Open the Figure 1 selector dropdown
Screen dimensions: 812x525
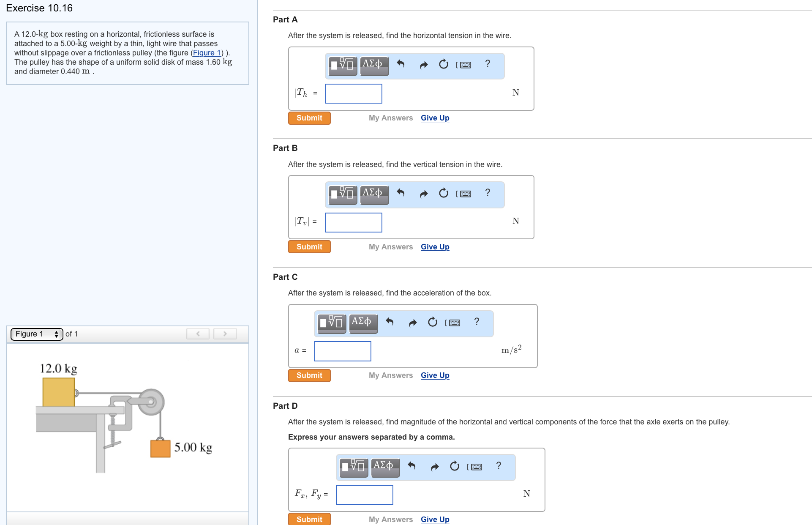(37, 334)
